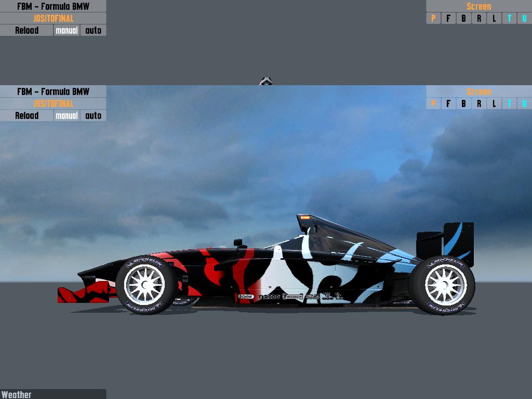Screen dimensions: 532x399
Task: Choose JOSITOFINAL skin name in upper gray panel
Action: [x=53, y=18]
